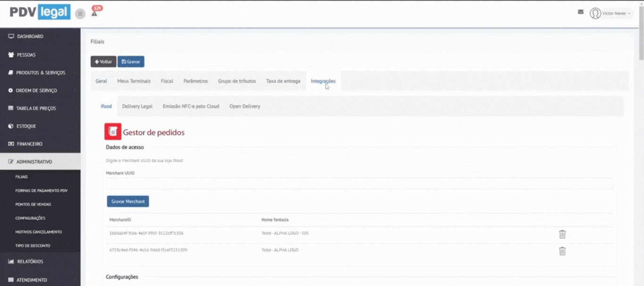Image resolution: width=644 pixels, height=286 pixels.
Task: Open Pontos de Vendas in sidebar
Action: pos(33,204)
